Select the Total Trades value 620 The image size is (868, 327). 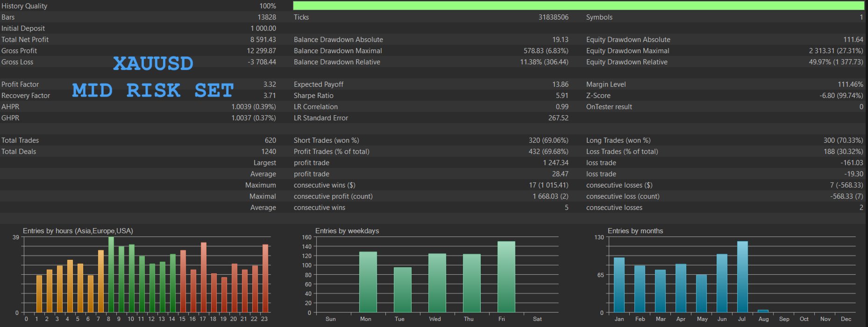click(270, 140)
